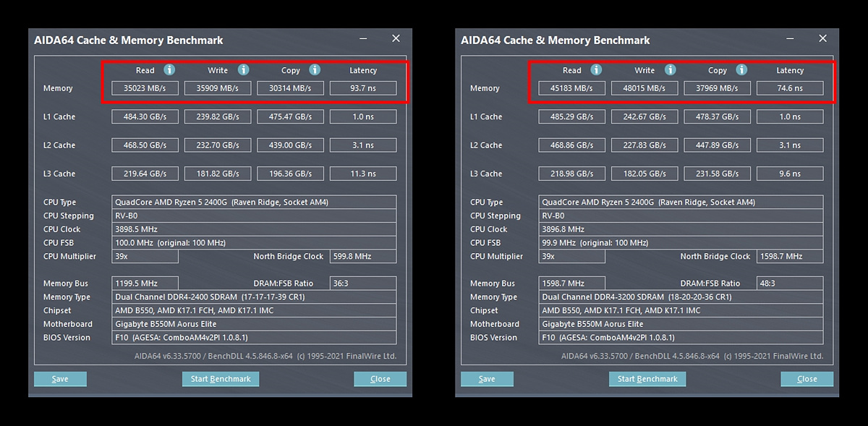Click CPU FSB value 100.0 MHz

coord(254,242)
